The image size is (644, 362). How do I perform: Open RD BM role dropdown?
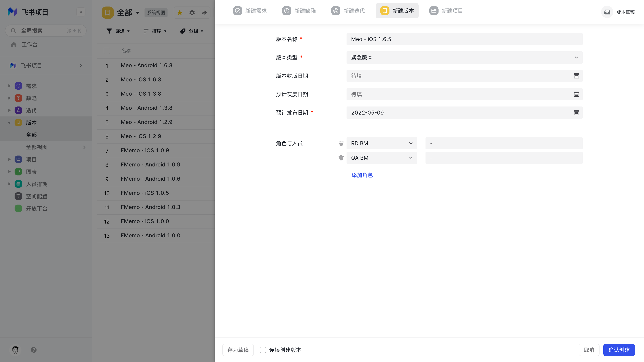(x=381, y=143)
